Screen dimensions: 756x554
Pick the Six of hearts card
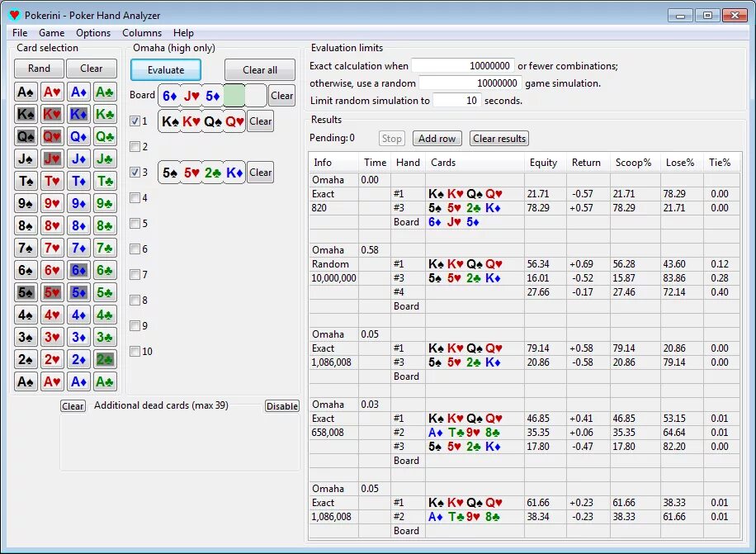[52, 271]
